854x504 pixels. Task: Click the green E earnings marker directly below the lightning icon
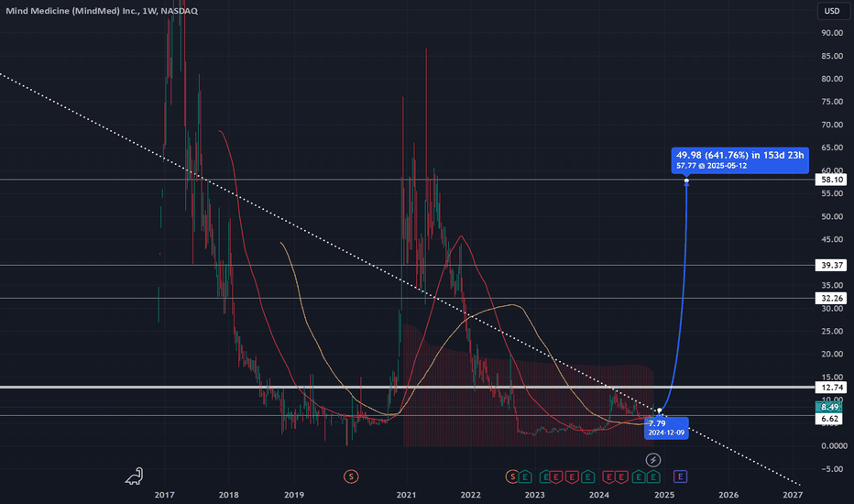tap(653, 477)
